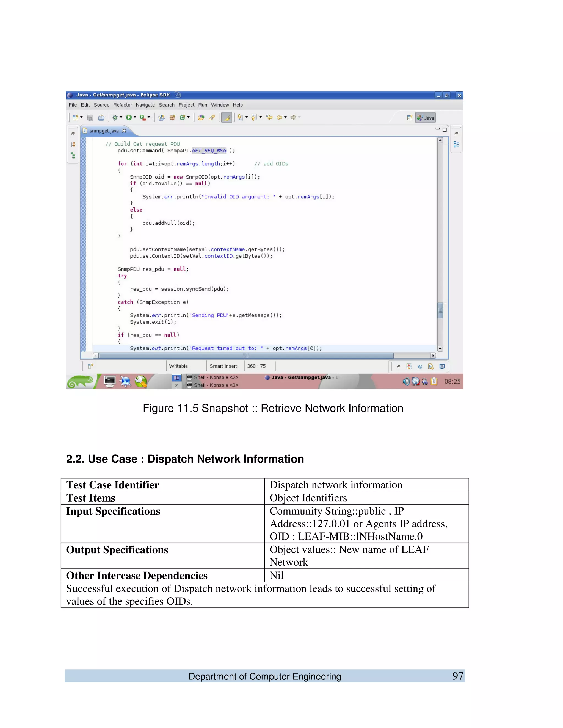Click the editor horizontal scrollbar thumb
563x728 pixels.
(246, 356)
